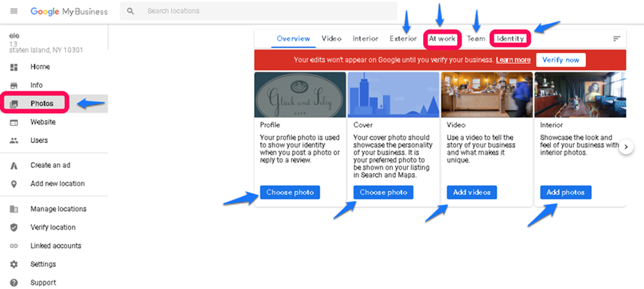Open the Profile logo thumbnail

(x=301, y=95)
